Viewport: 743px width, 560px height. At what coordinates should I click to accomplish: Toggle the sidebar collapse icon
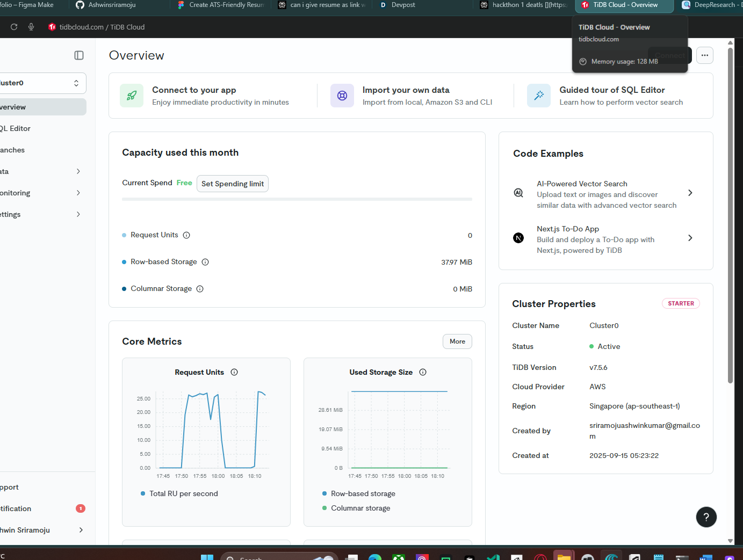(79, 55)
